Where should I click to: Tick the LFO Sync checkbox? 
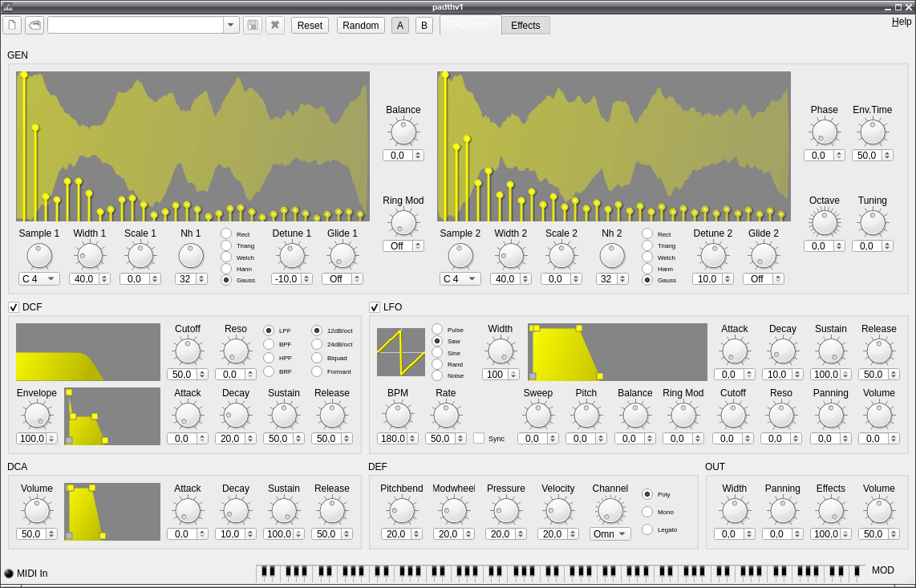click(479, 438)
